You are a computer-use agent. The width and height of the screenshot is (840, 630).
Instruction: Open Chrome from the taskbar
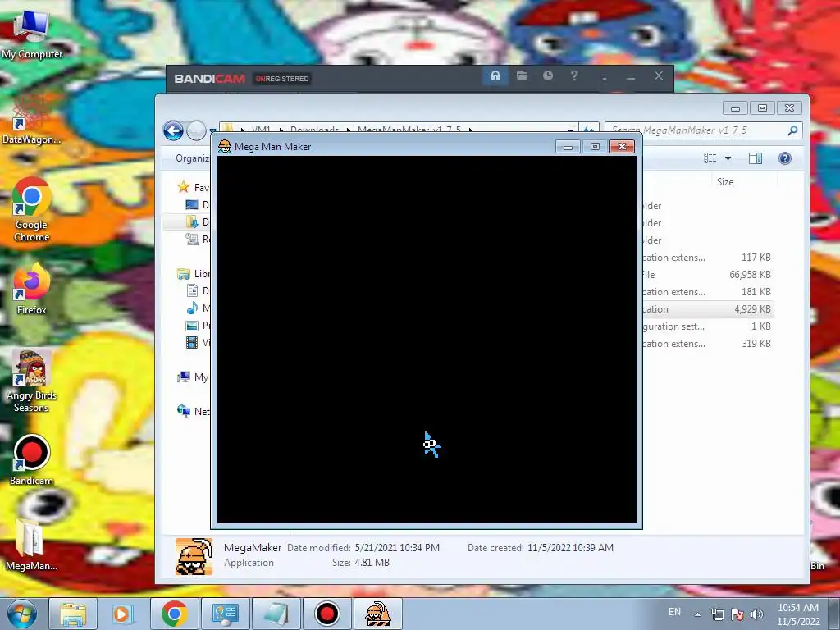coord(174,614)
